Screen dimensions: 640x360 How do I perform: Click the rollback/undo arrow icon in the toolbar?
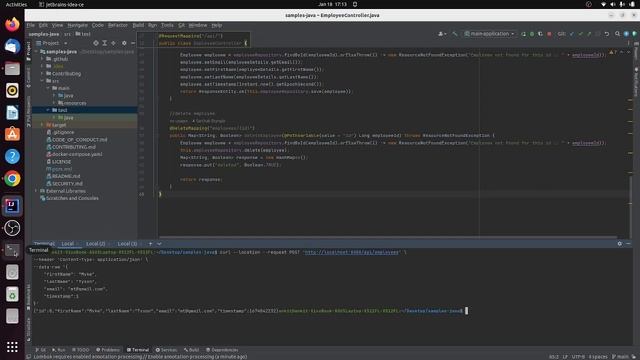607,34
